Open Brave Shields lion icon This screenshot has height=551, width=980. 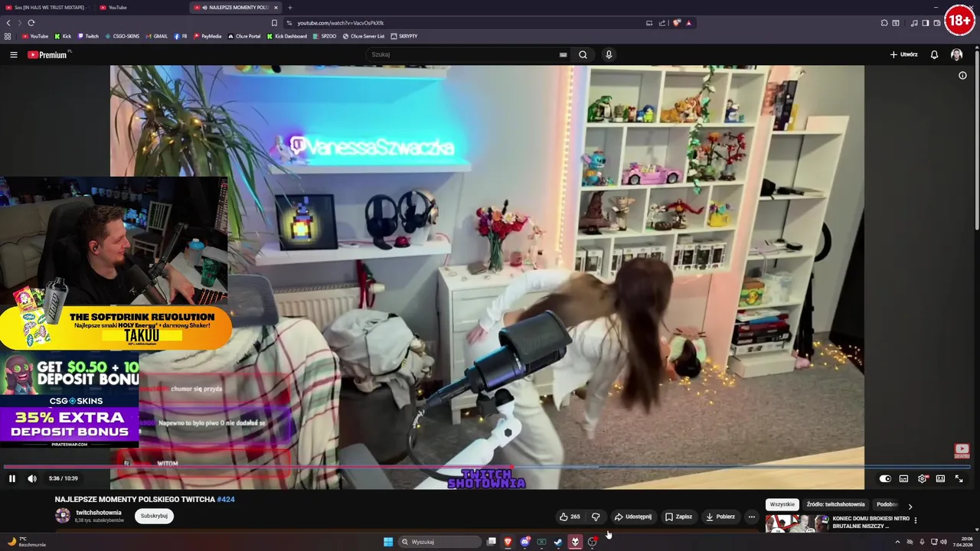tap(676, 23)
